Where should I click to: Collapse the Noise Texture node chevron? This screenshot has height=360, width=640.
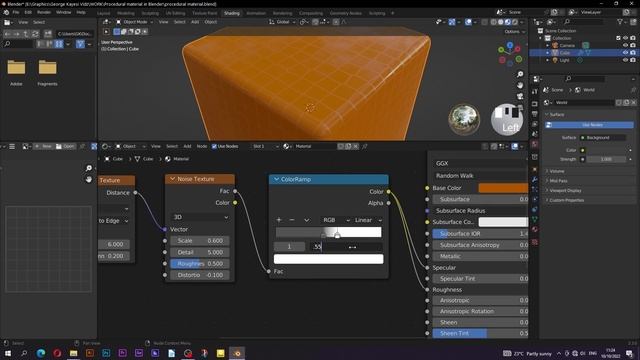(x=172, y=179)
